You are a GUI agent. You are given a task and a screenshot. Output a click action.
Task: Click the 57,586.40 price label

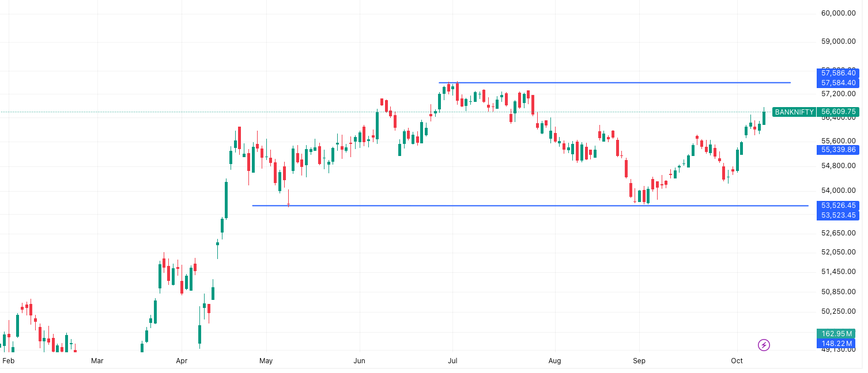[x=838, y=73]
